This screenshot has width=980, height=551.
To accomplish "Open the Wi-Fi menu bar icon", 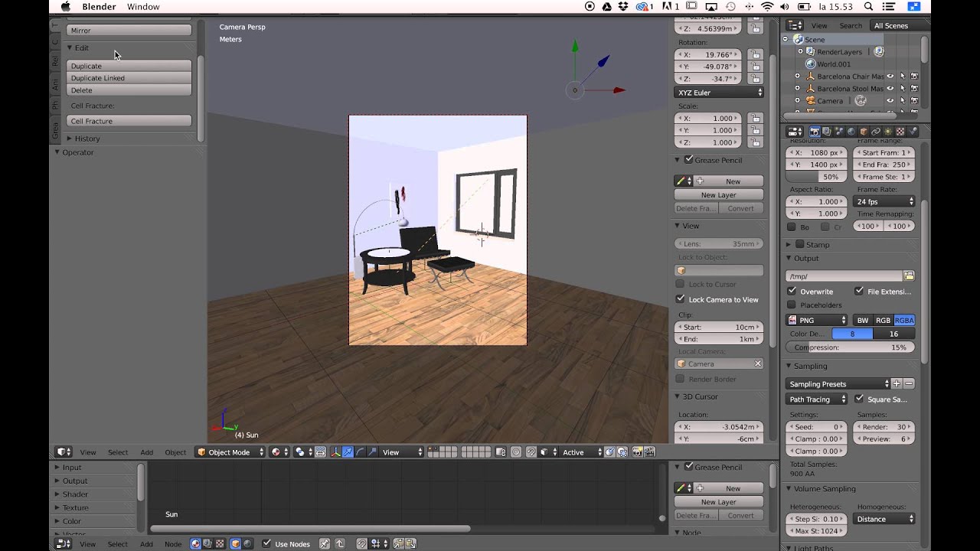I will (x=766, y=6).
